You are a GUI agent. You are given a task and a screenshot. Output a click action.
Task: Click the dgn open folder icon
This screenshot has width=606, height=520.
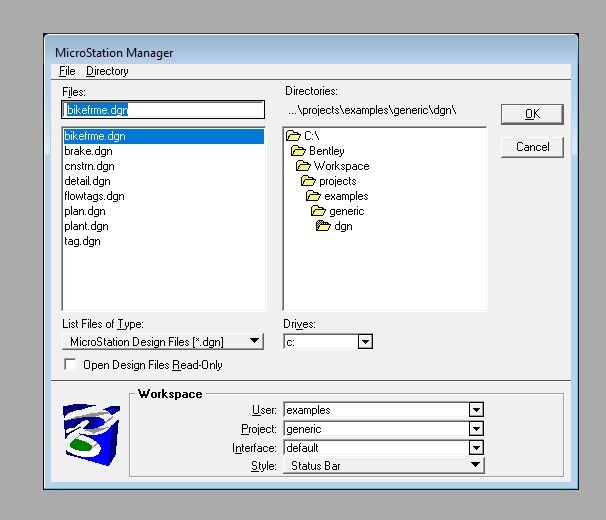pyautogui.click(x=323, y=226)
